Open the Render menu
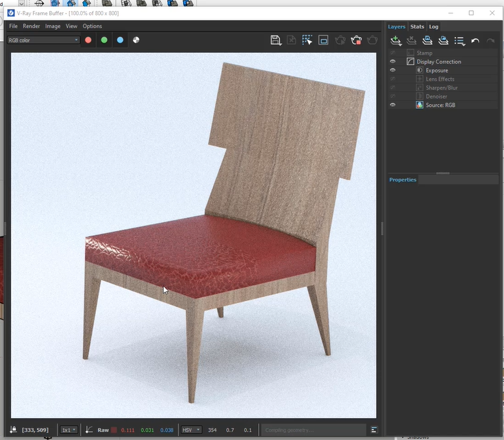 (32, 26)
